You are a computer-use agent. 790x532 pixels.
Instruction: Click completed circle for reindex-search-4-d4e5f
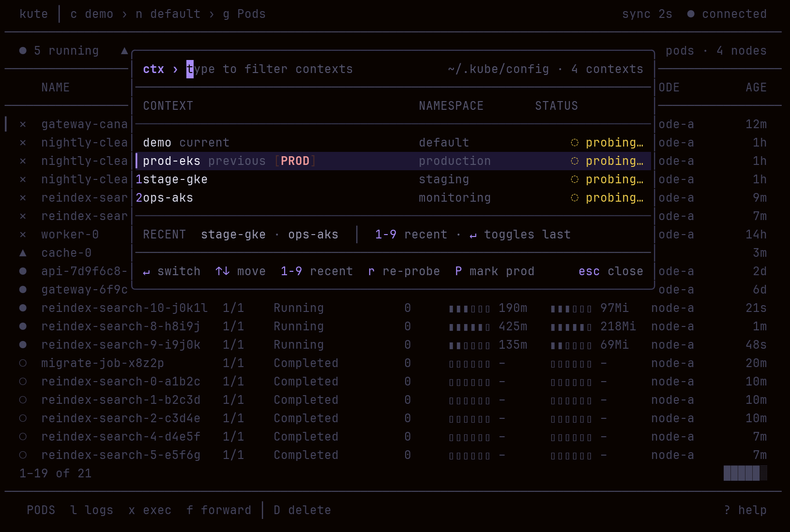coord(23,437)
